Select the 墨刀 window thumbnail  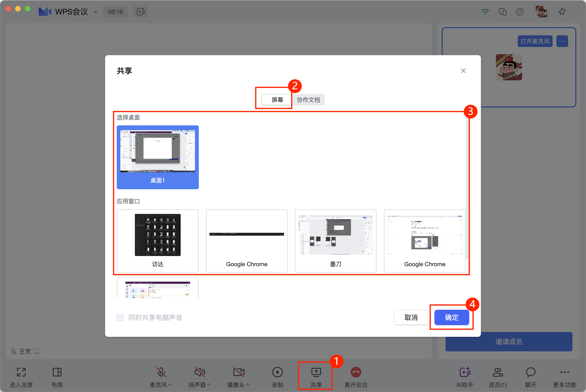335,241
